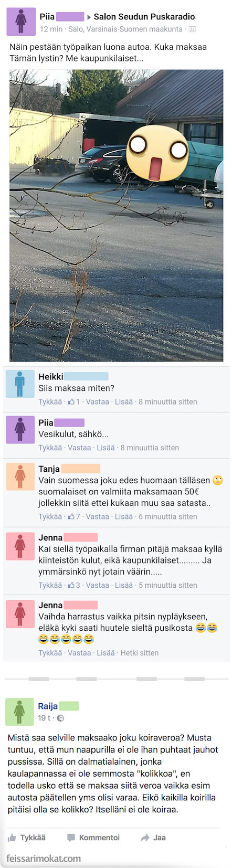Open Tanja's orange profile avatar
The width and height of the screenshot is (232, 868).
tap(20, 476)
